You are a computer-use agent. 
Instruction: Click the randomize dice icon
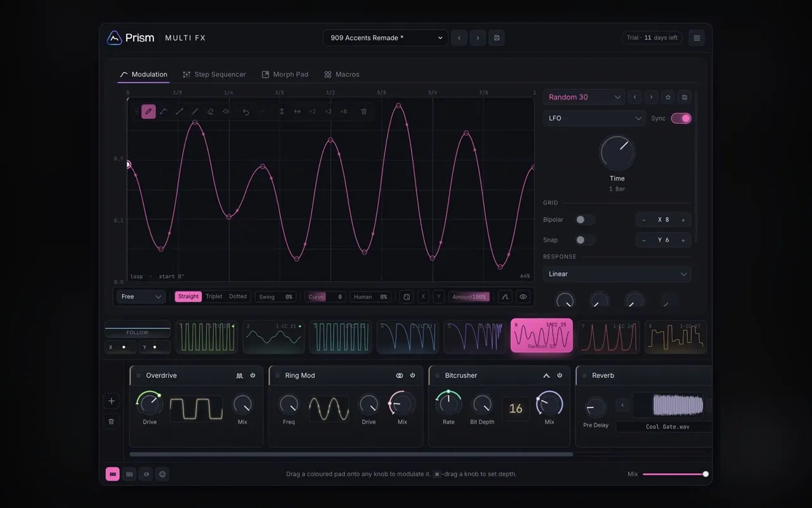click(407, 297)
